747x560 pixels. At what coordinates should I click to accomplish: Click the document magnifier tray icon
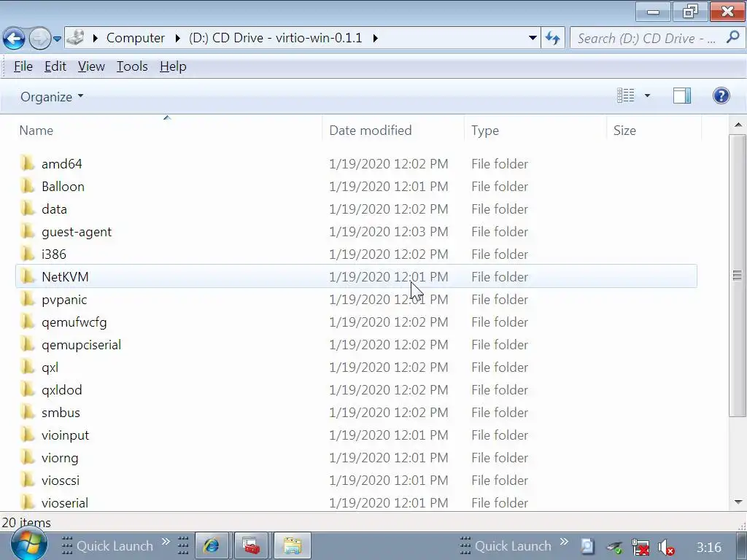587,546
